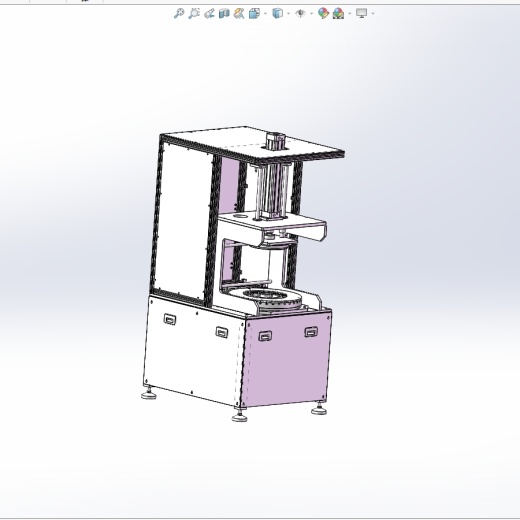Screen dimensions: 520x520
Task: Click the Previous View icon
Action: 209,14
